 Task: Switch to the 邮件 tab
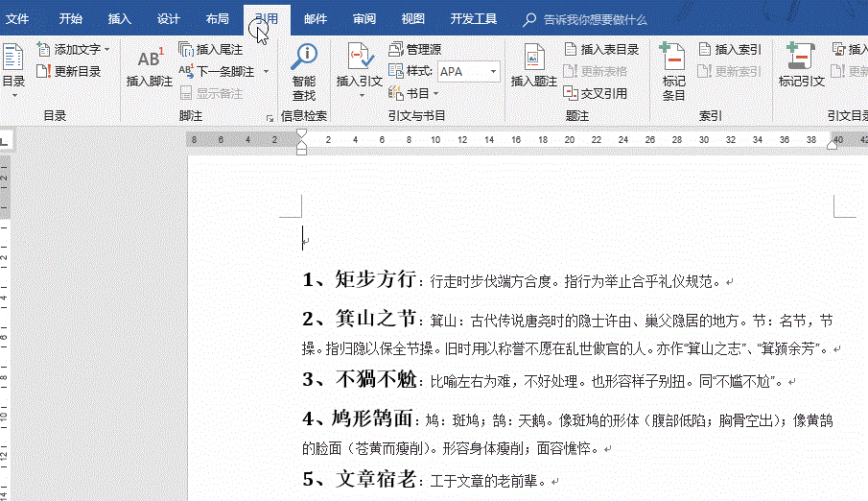pyautogui.click(x=316, y=19)
